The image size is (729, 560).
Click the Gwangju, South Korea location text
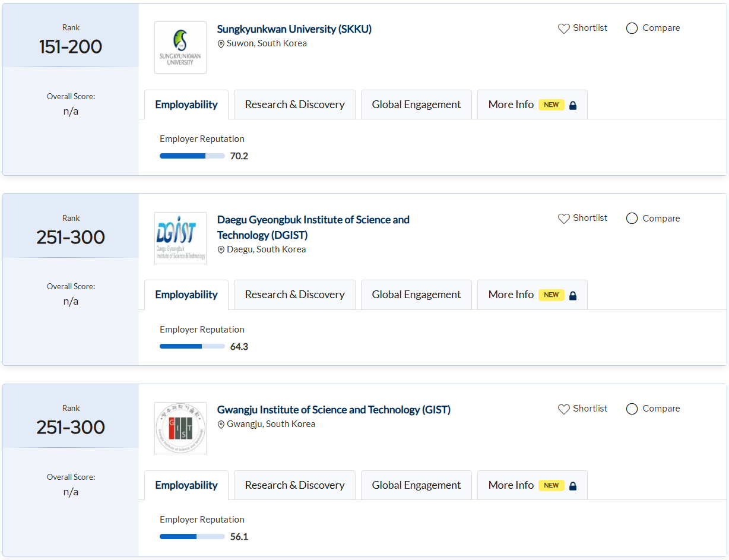pos(271,424)
